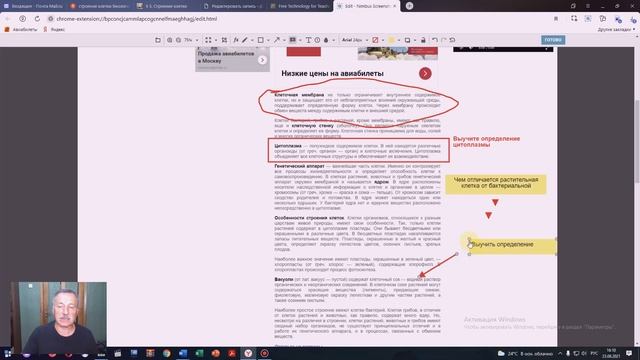Select the sticker note tool
Viewport: 640px width, 360px height.
tap(293, 40)
